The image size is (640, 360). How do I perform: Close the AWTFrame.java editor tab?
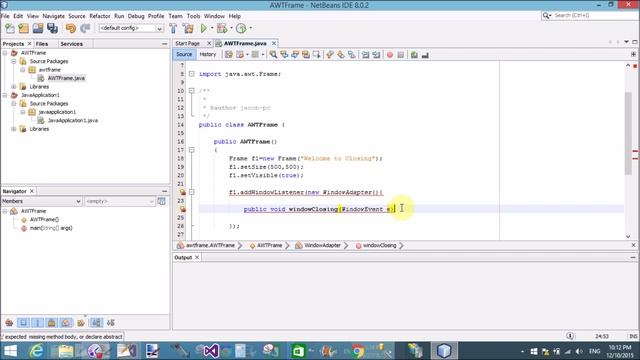click(274, 43)
